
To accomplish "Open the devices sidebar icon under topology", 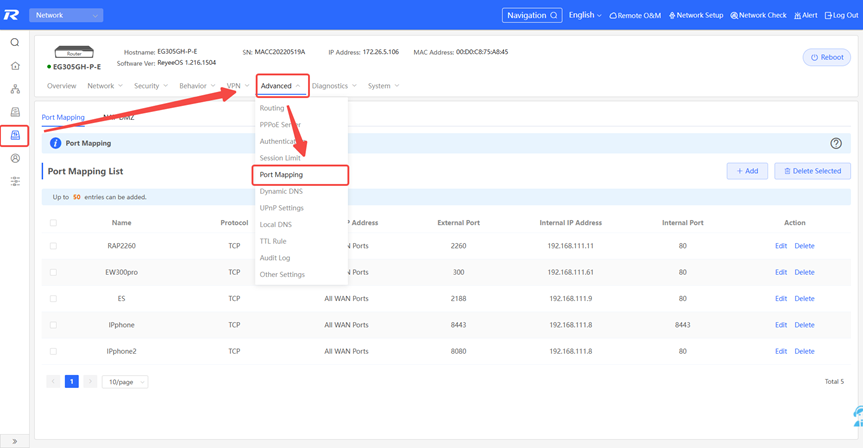I will [15, 112].
